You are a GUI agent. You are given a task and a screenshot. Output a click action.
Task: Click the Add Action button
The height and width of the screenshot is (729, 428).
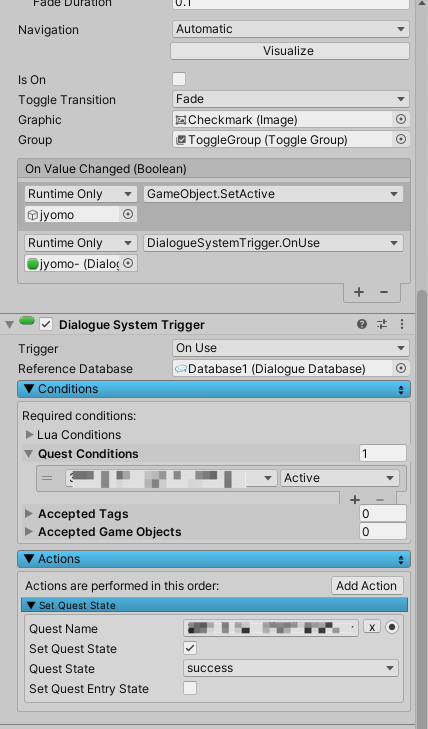(x=367, y=585)
